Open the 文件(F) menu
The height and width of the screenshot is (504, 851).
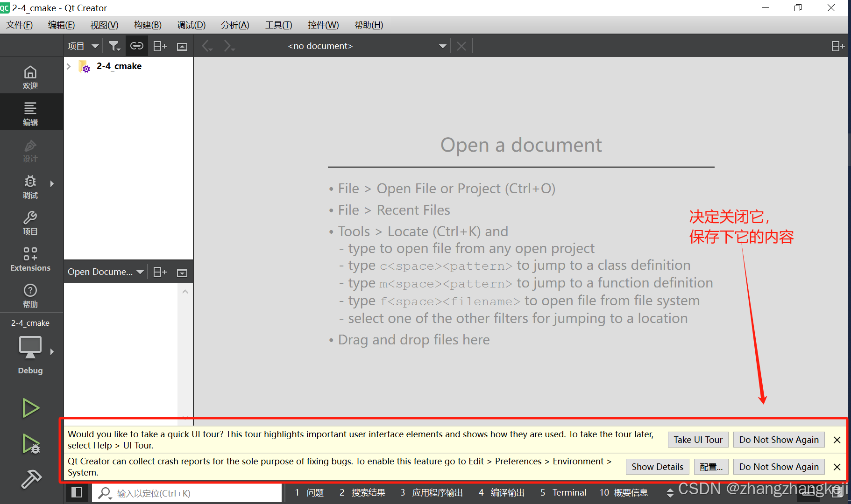(19, 25)
